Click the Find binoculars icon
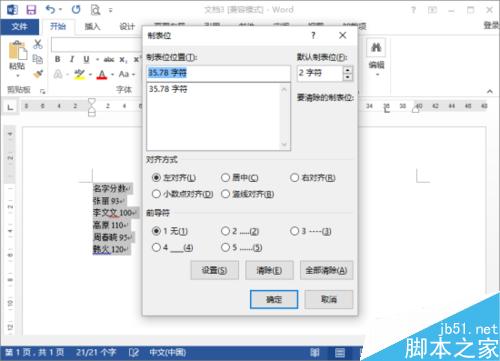This screenshot has width=500, height=361. pos(376,47)
